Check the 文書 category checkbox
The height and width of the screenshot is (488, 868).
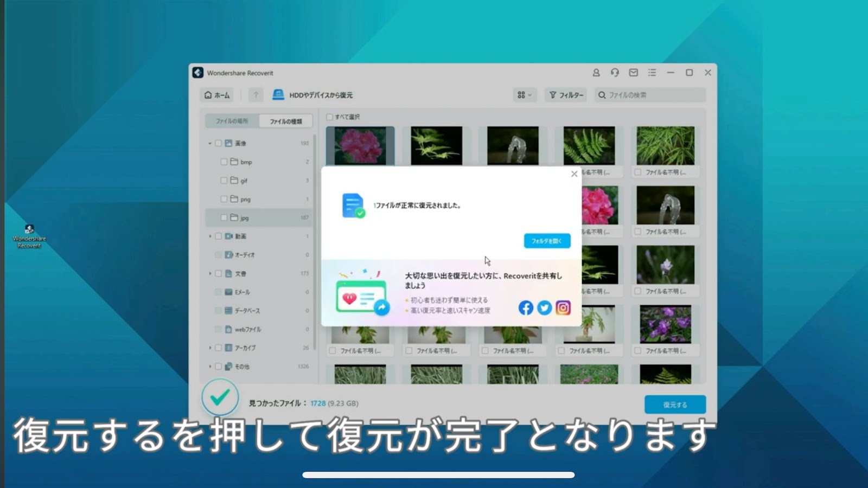click(x=219, y=273)
